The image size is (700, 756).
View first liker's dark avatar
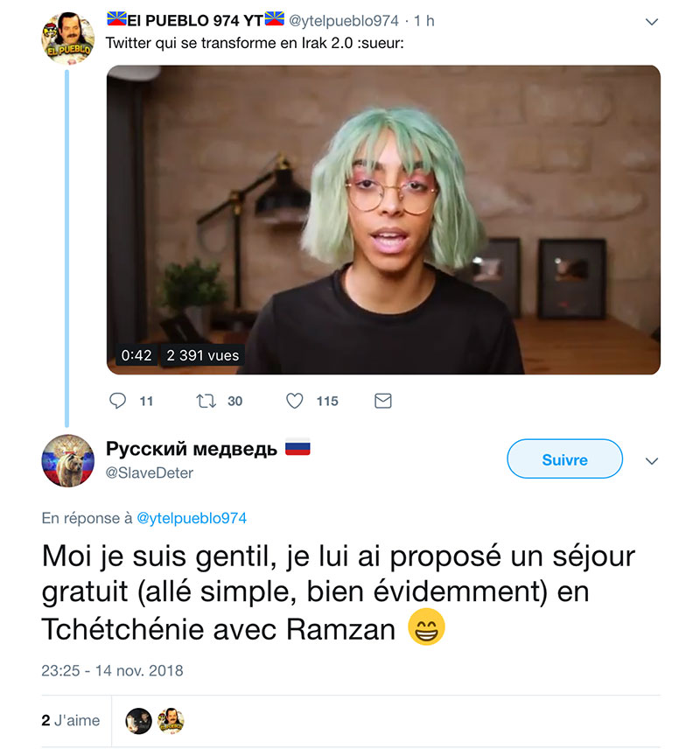tap(139, 721)
